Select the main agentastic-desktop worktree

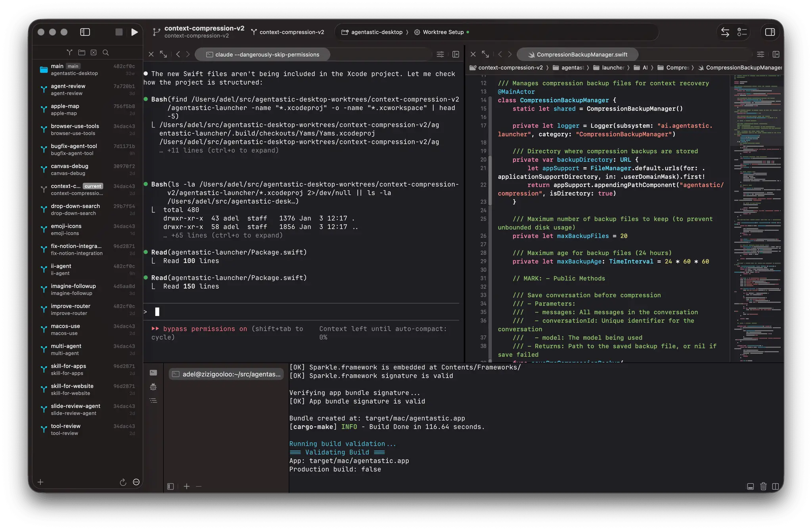coord(88,69)
